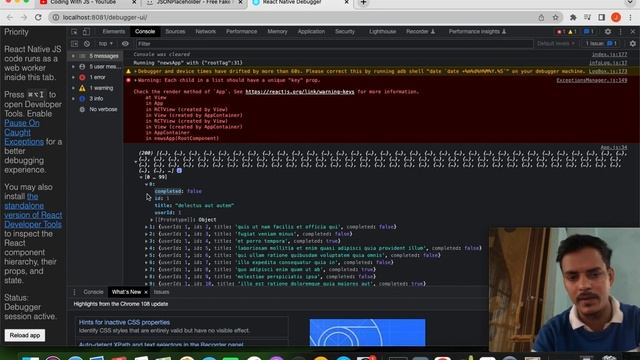Clear console with the ban icon

tap(87, 44)
